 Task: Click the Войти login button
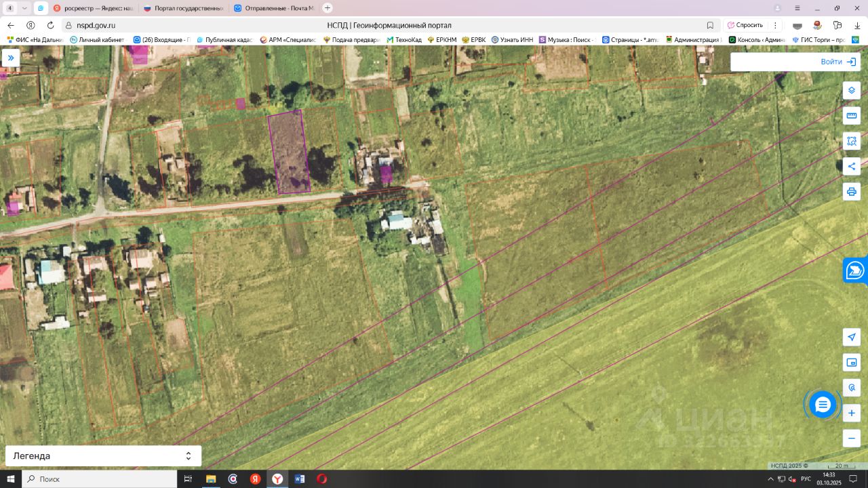coord(838,62)
